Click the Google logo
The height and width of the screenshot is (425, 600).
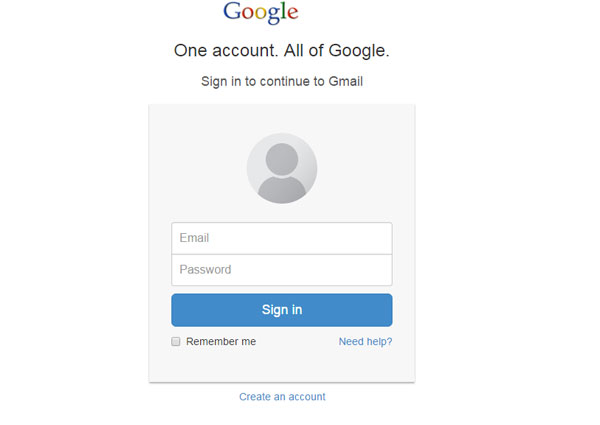(x=261, y=13)
